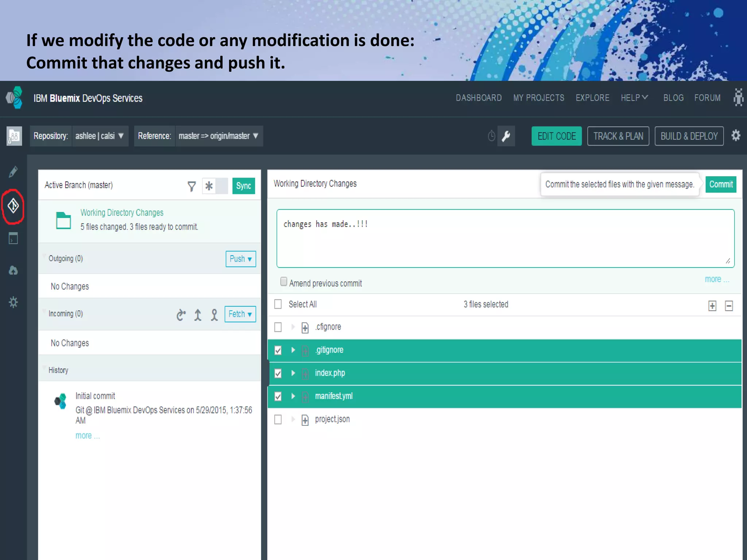
Task: Tick the Select All checkbox
Action: pyautogui.click(x=278, y=304)
